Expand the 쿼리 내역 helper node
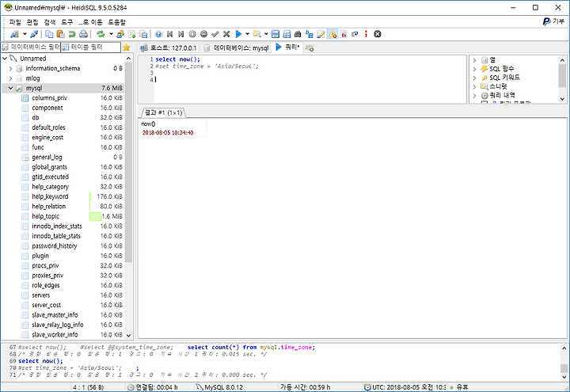This screenshot has height=392, width=570. point(474,96)
